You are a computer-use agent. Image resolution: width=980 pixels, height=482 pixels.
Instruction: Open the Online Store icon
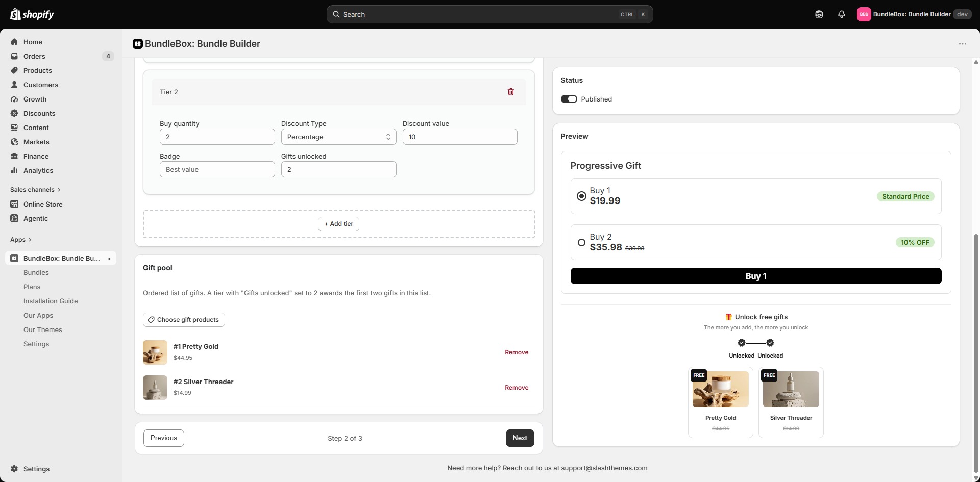click(14, 204)
